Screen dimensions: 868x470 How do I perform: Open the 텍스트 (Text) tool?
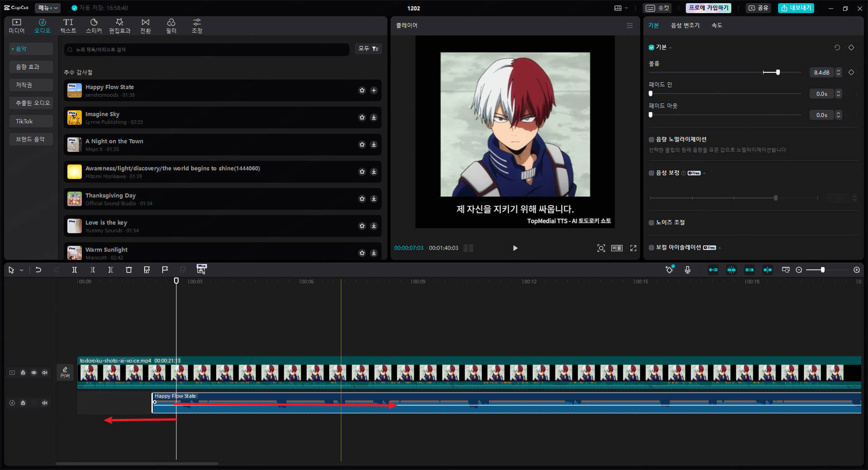pyautogui.click(x=68, y=26)
